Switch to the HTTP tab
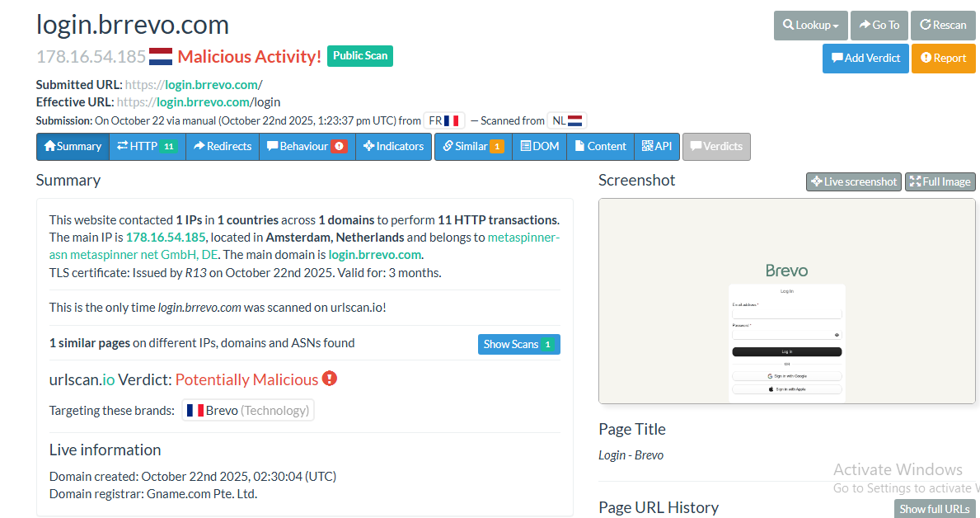The image size is (980, 518). [147, 147]
